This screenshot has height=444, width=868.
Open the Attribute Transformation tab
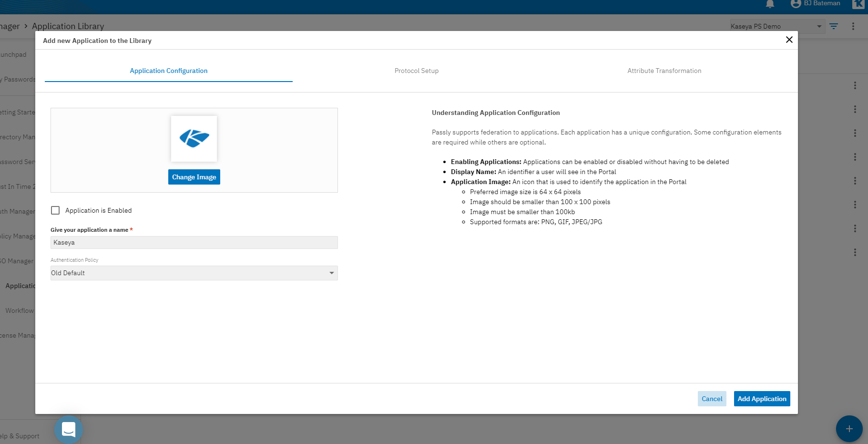tap(664, 71)
